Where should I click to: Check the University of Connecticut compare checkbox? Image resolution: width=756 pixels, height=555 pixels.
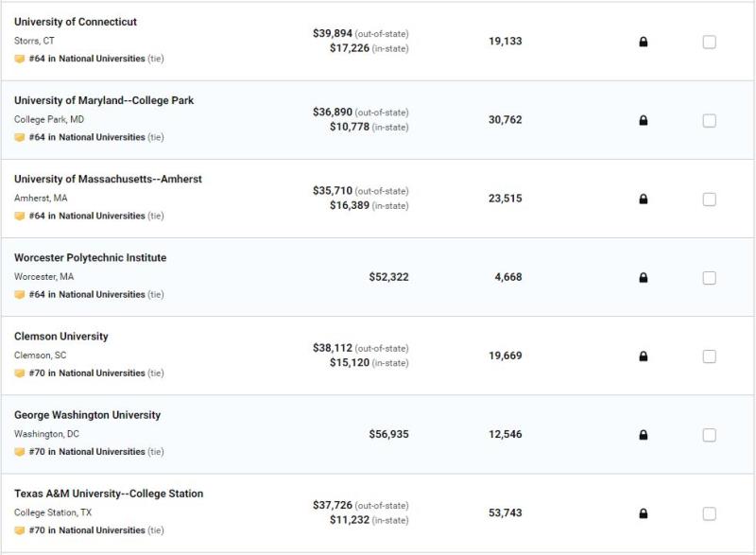pos(710,42)
